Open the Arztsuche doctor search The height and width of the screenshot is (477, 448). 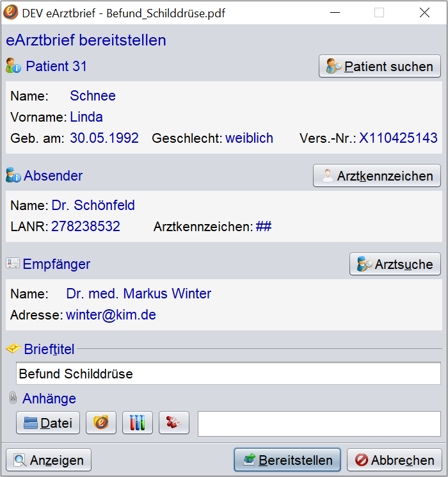395,264
